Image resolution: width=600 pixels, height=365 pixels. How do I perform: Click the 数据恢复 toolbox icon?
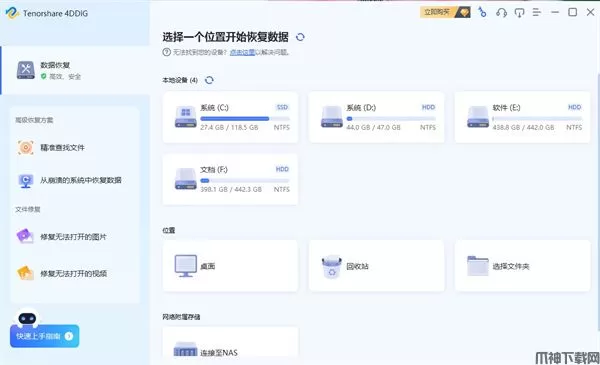[26, 70]
